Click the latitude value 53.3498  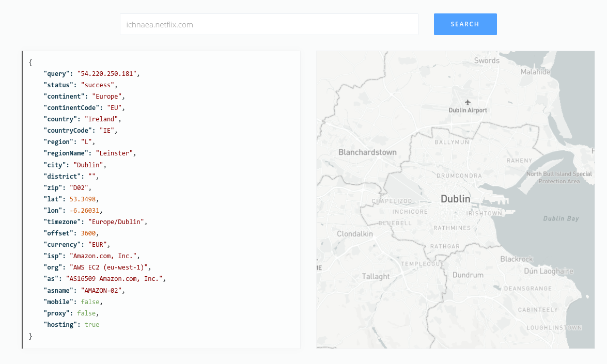click(83, 199)
